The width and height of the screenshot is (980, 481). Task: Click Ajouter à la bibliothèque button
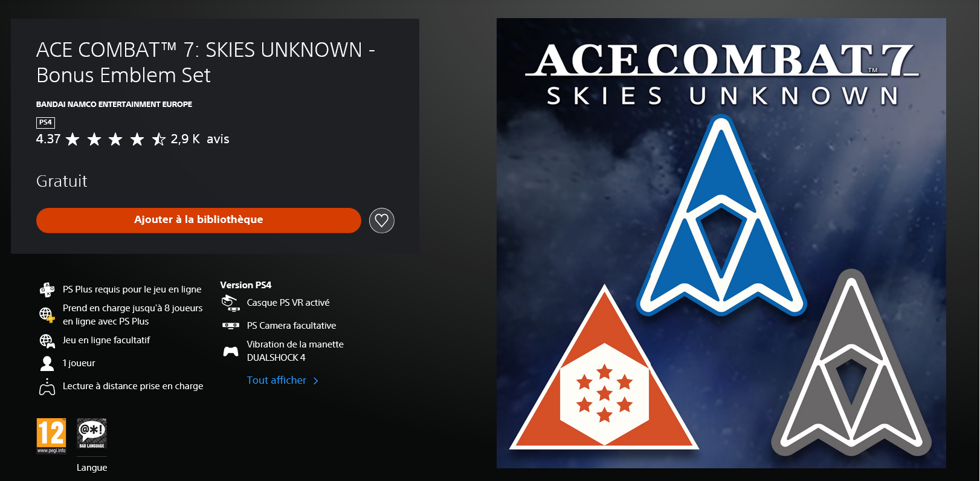pos(199,220)
